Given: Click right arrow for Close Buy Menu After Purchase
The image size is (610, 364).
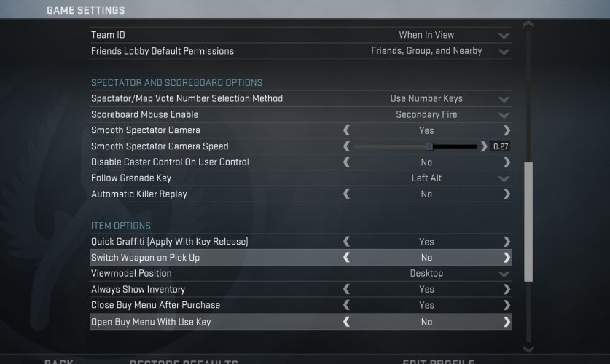Looking at the screenshot, I should (507, 305).
